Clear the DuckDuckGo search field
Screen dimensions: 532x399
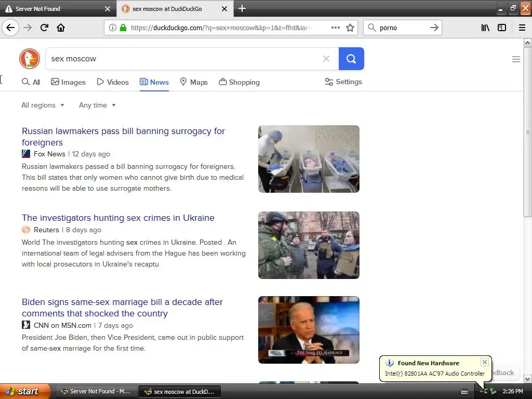point(326,59)
